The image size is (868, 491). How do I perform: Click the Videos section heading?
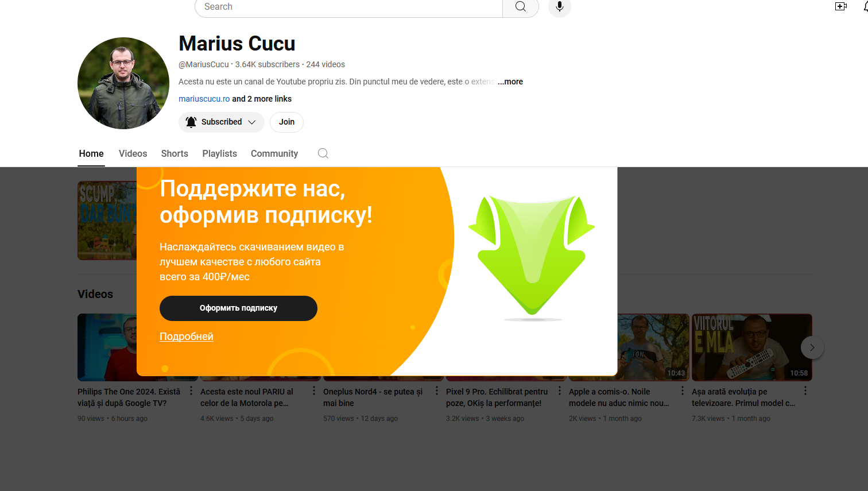tap(95, 294)
